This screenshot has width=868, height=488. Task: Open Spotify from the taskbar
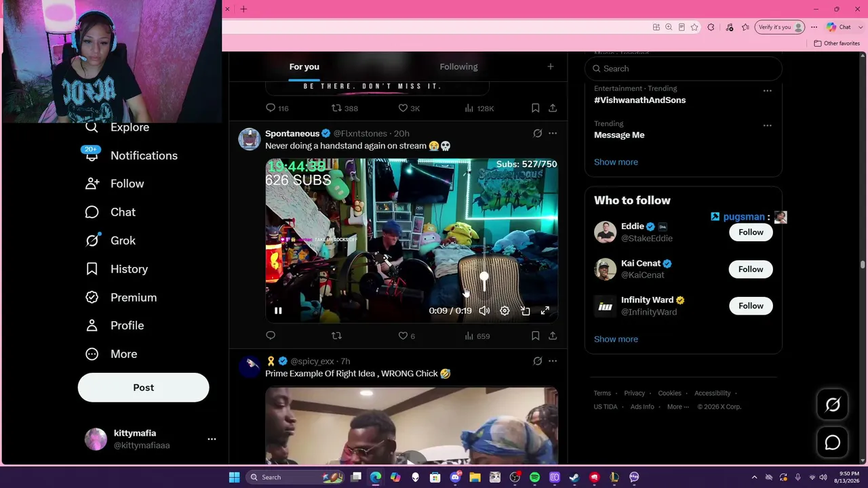(534, 477)
